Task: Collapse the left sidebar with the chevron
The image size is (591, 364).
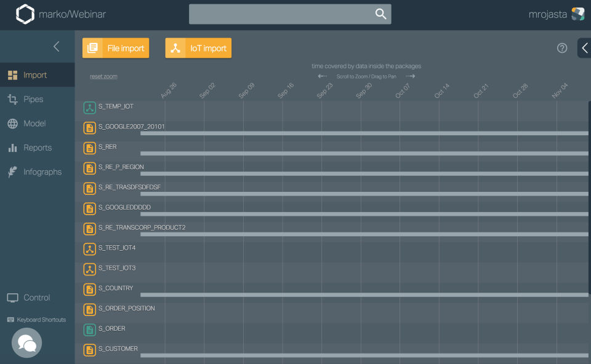Action: pos(57,47)
